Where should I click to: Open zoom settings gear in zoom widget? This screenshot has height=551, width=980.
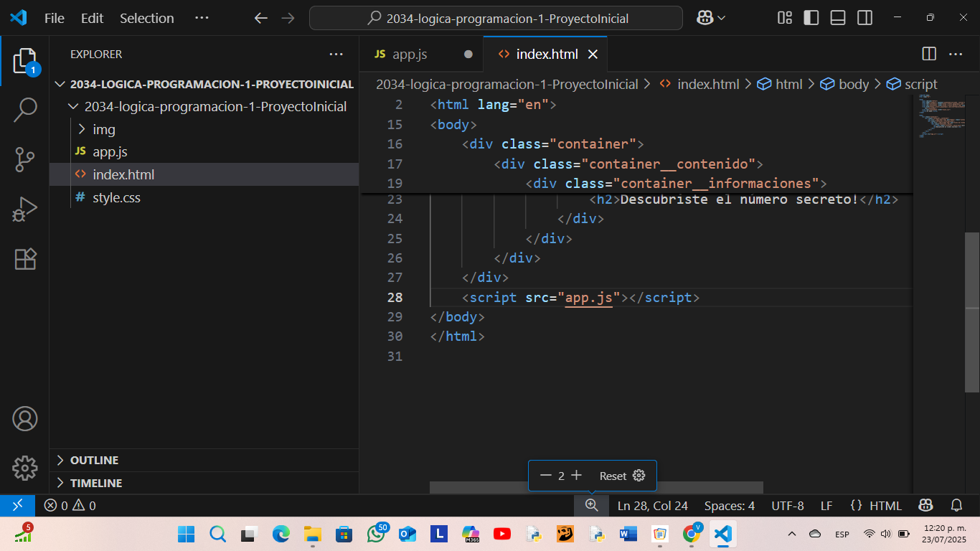639,476
